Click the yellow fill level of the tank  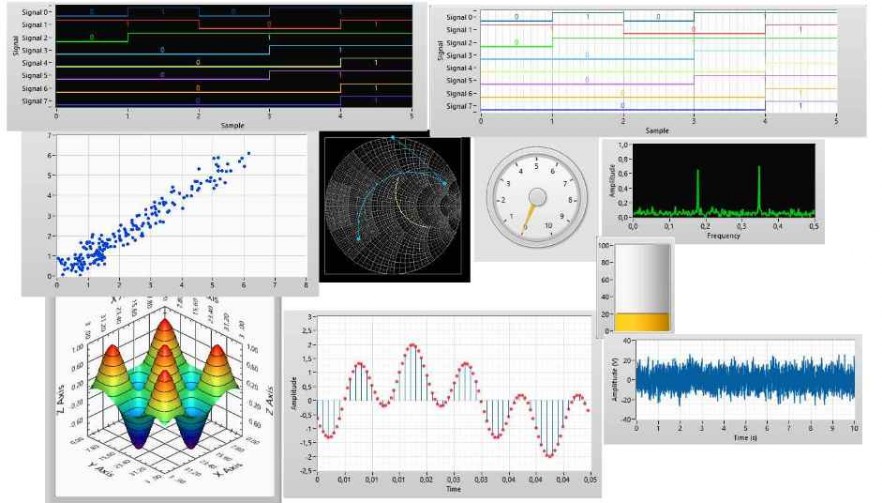tap(642, 322)
